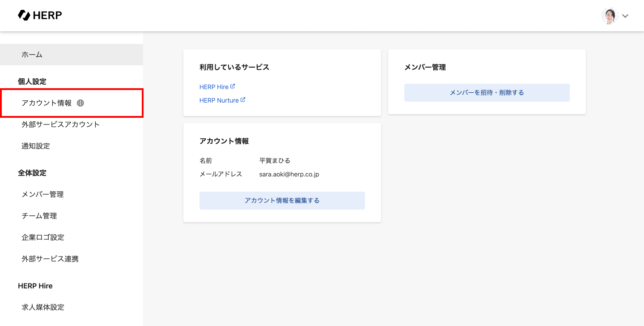Click external-link icon next to HERP Nurture
This screenshot has height=326, width=644.
coord(243,100)
